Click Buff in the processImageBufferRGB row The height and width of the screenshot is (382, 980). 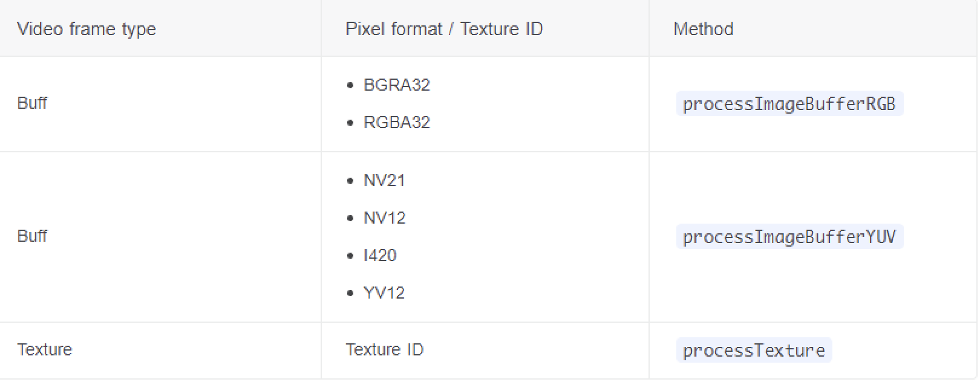(x=32, y=103)
